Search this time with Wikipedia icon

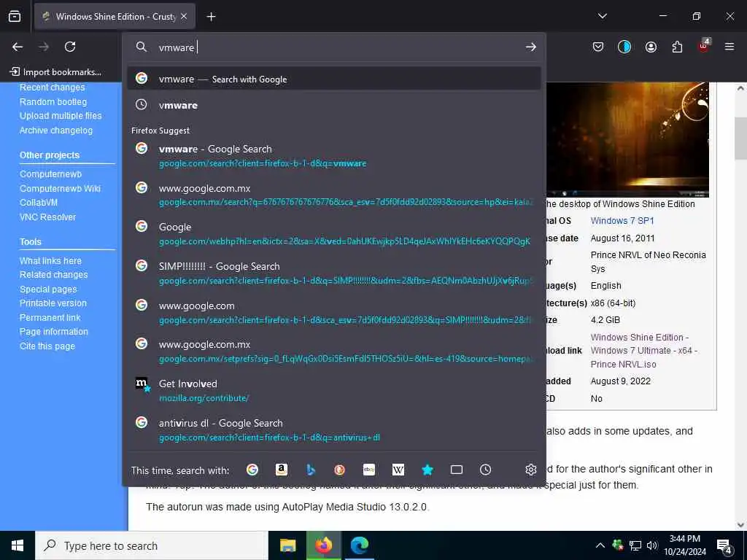398,470
